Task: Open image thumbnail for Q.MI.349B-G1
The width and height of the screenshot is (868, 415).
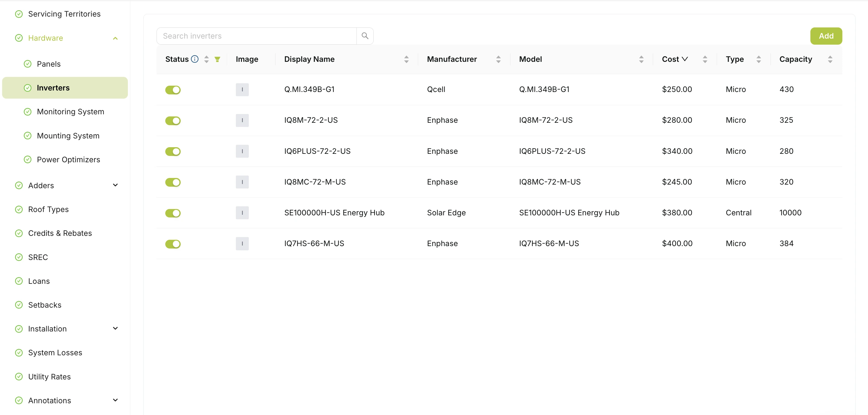Action: click(242, 90)
